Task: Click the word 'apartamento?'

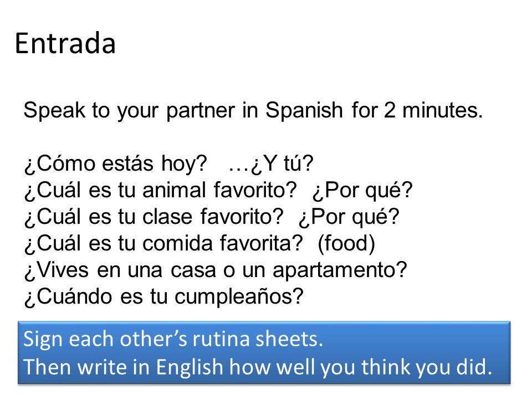Action: click(x=340, y=270)
